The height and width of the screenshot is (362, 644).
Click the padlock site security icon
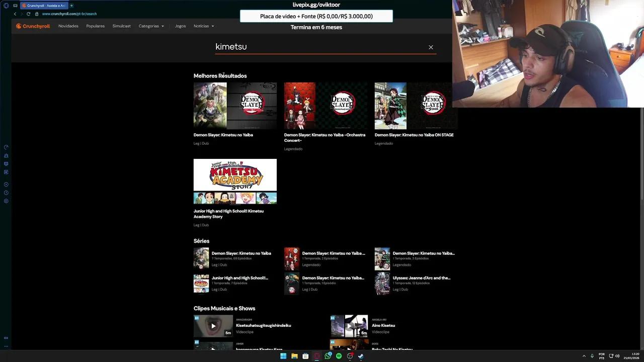click(37, 14)
